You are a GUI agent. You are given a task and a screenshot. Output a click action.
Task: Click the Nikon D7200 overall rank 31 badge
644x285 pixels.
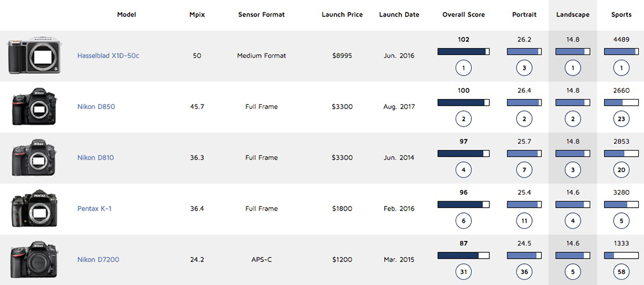463,272
